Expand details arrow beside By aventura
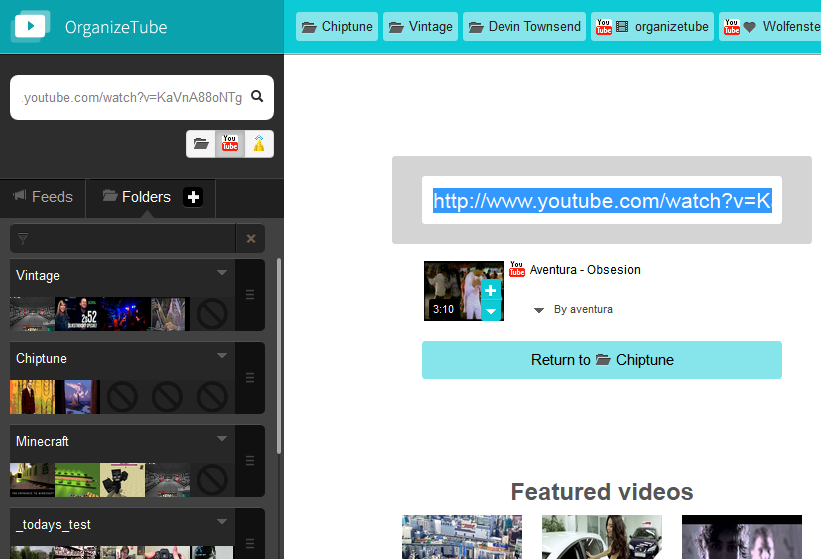 point(538,310)
